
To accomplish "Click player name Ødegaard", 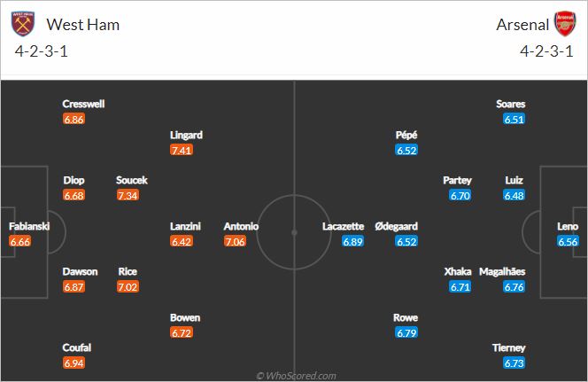I will (397, 226).
